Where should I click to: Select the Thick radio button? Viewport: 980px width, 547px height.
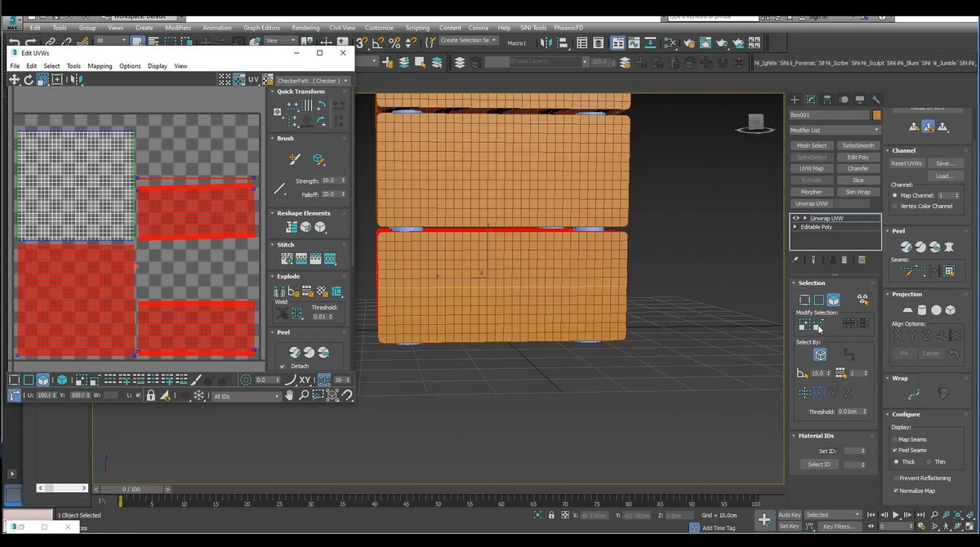[x=896, y=462]
